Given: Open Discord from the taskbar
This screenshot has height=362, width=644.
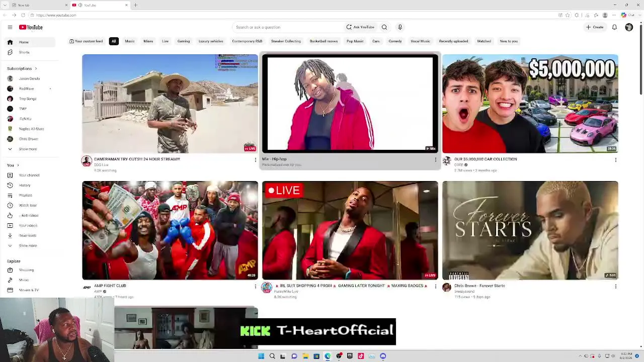Looking at the screenshot, I should (383, 356).
